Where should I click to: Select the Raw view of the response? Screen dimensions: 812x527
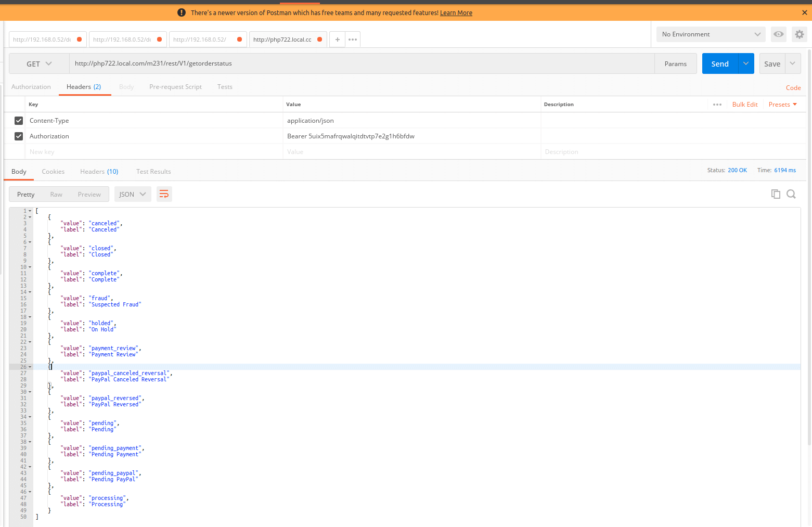pyautogui.click(x=56, y=194)
